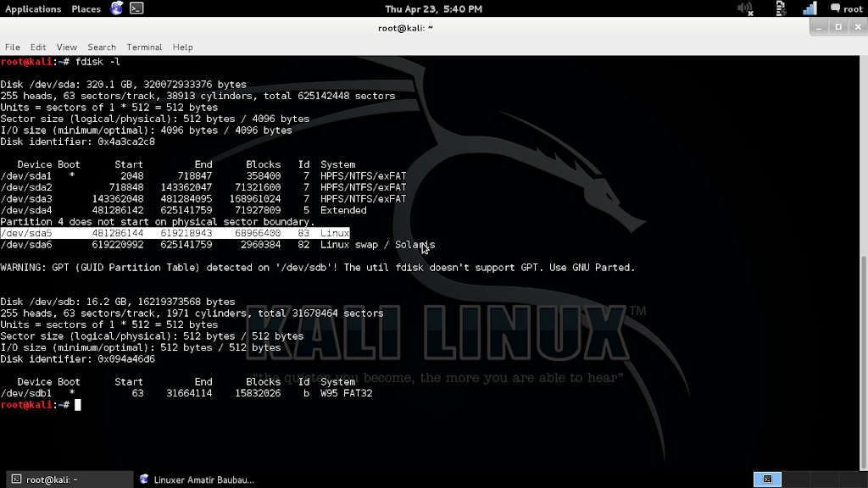Open the Applications menu
This screenshot has height=488, width=868.
click(x=33, y=8)
